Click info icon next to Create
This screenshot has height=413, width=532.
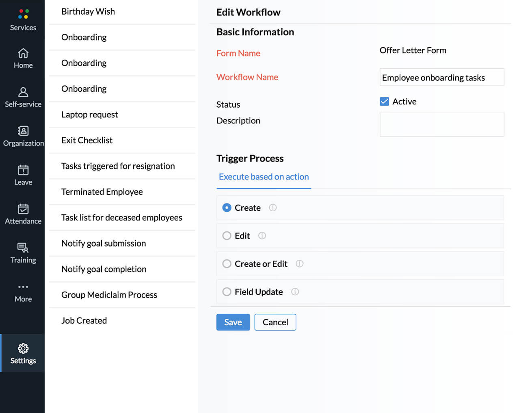pos(273,208)
